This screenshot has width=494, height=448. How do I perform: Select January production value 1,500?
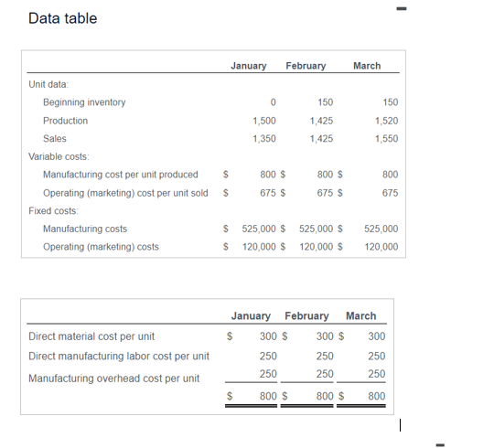click(x=264, y=121)
